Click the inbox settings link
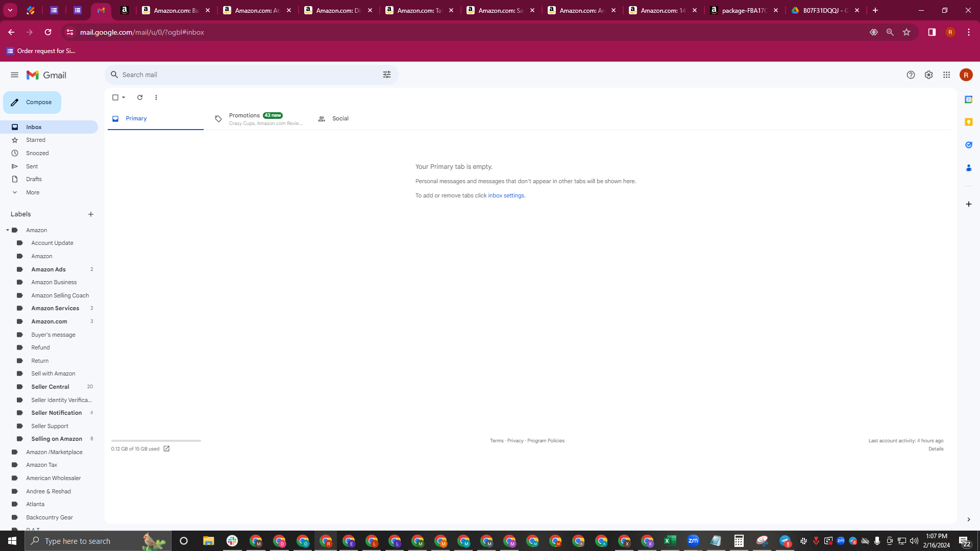This screenshot has width=980, height=551. point(506,196)
